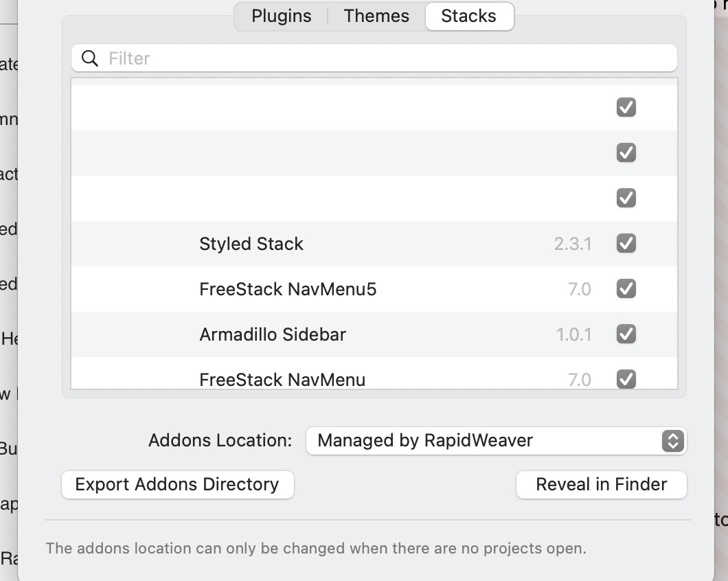
Task: Switch to the Plugins tab
Action: click(281, 16)
